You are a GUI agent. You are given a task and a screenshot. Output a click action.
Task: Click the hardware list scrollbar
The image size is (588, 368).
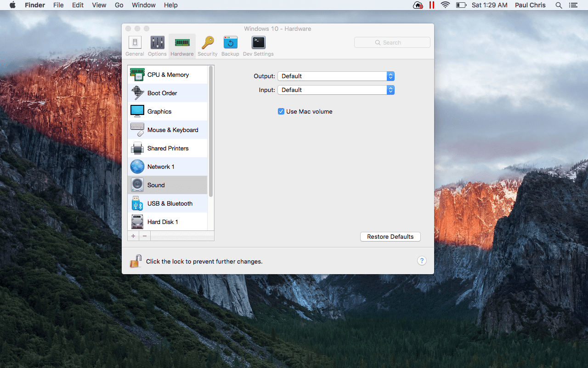[211, 131]
